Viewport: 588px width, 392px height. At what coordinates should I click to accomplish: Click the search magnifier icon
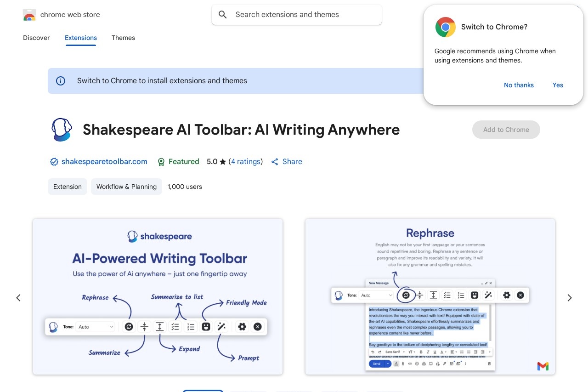(223, 15)
